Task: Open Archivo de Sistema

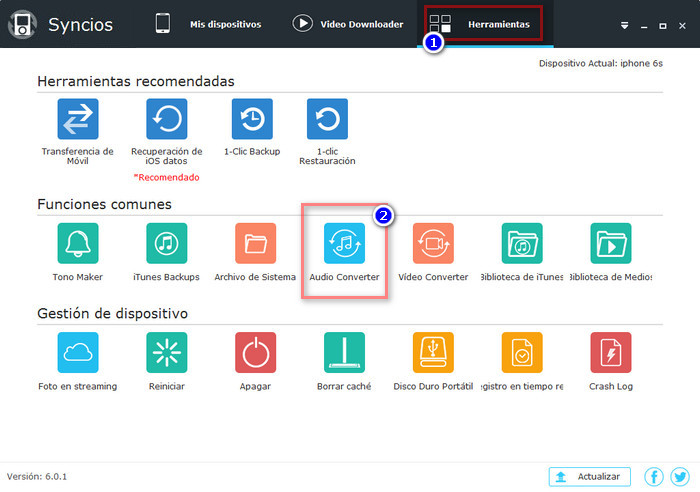Action: pos(255,243)
